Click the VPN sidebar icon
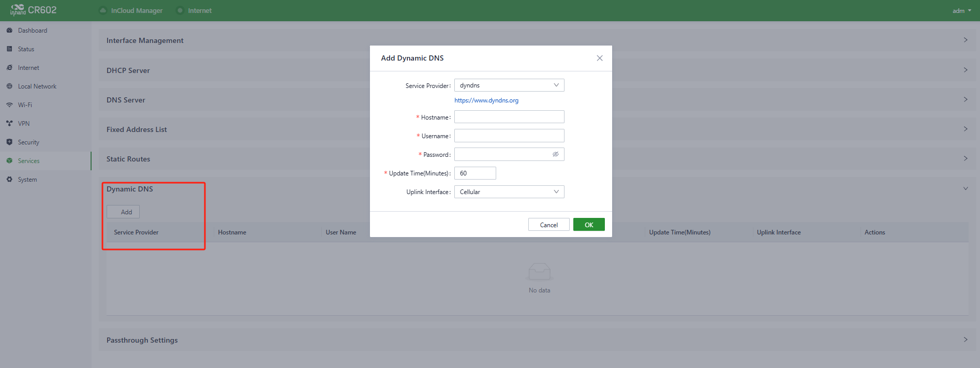Image resolution: width=980 pixels, height=368 pixels. click(9, 124)
